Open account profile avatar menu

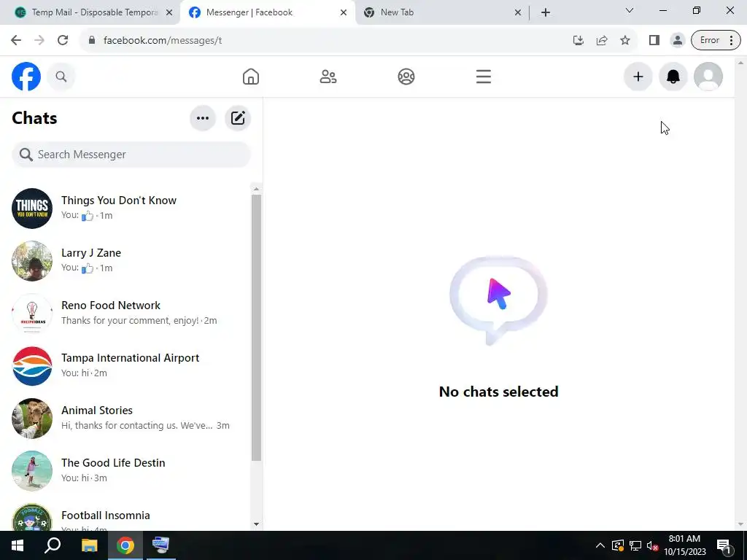(708, 77)
